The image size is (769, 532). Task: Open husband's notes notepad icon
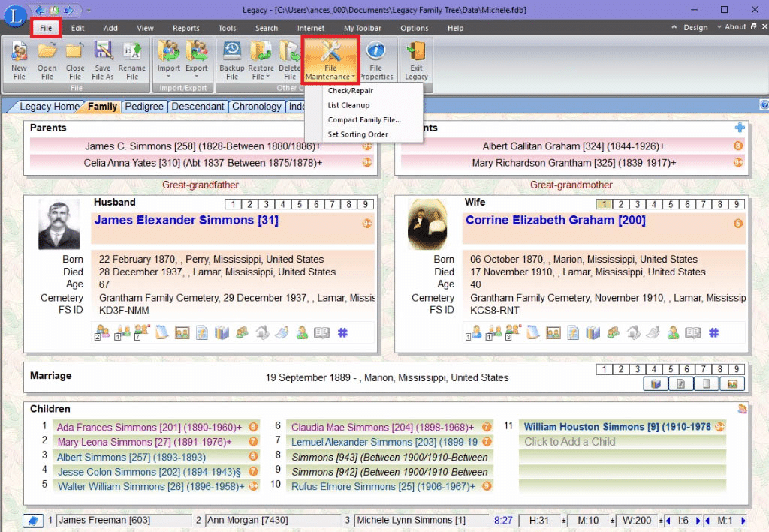(x=162, y=332)
